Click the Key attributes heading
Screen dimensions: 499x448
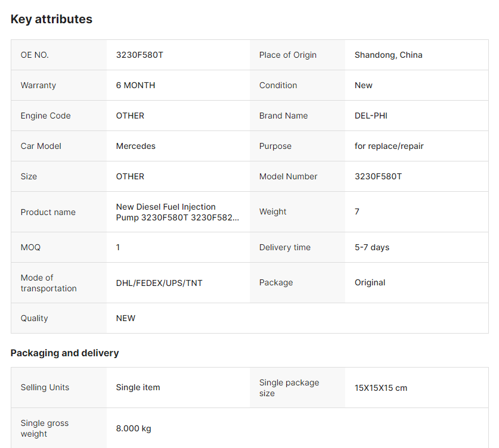pyautogui.click(x=51, y=19)
